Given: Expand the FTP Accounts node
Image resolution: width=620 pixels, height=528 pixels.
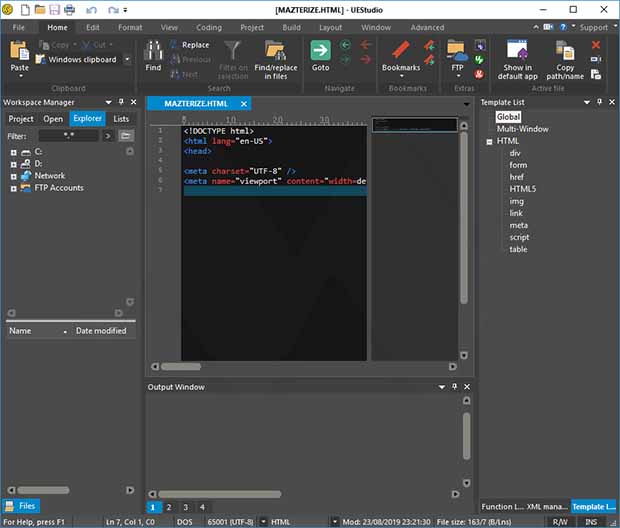Looking at the screenshot, I should point(14,189).
